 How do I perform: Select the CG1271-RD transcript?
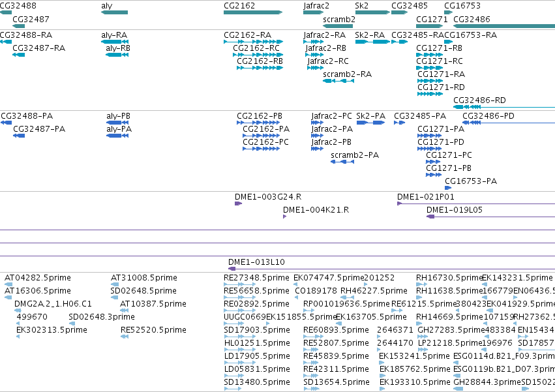click(430, 94)
